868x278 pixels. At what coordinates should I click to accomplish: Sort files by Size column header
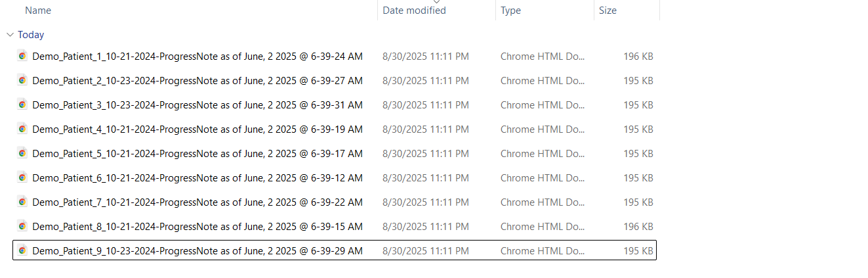coord(608,11)
